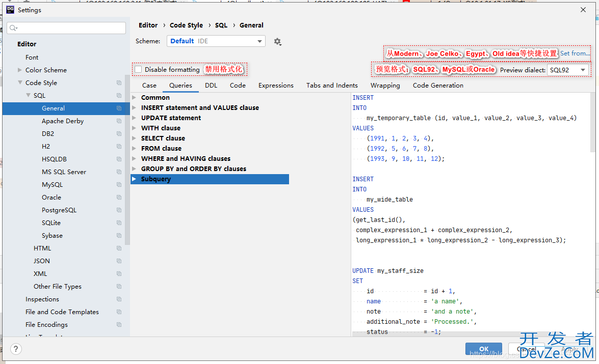
Task: Select Font in the settings tree
Action: (x=32, y=57)
